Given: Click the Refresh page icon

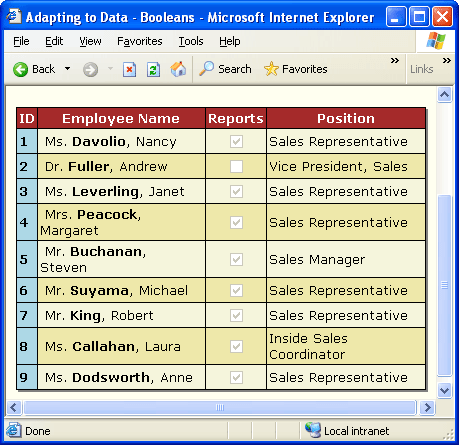Looking at the screenshot, I should (x=153, y=70).
